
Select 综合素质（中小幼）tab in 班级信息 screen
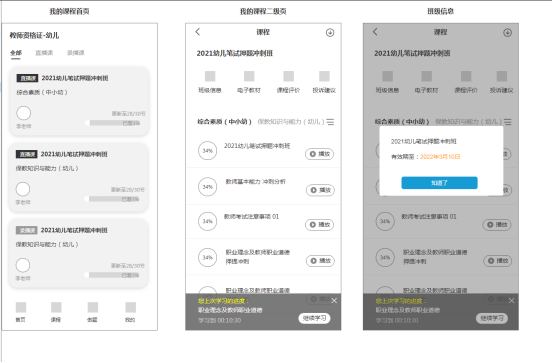402,122
